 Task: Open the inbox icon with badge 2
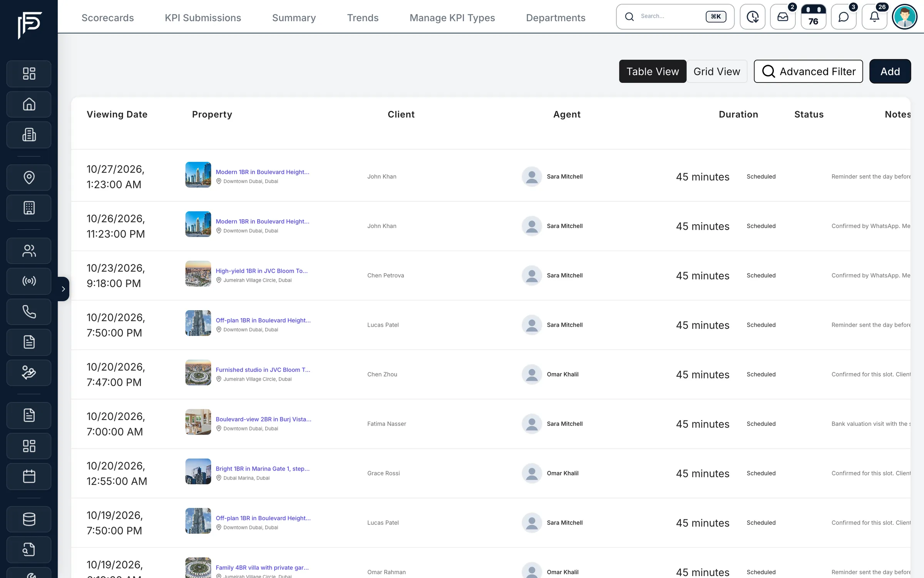coord(783,17)
